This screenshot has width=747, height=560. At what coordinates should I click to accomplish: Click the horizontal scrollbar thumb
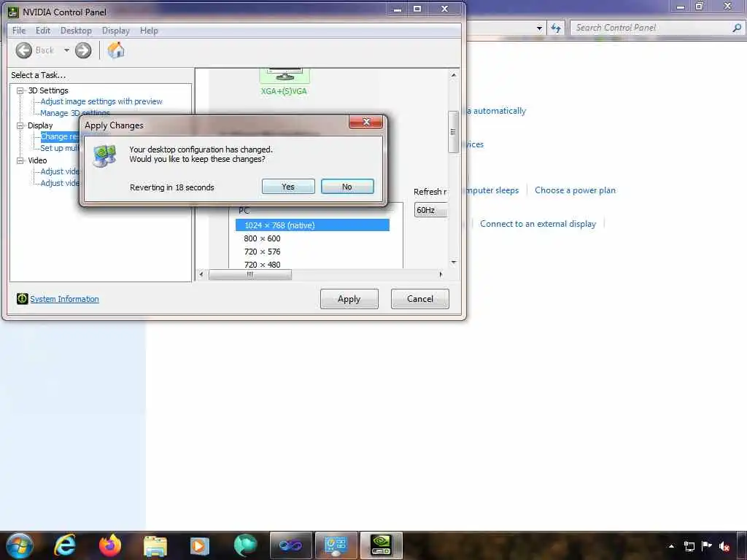(x=250, y=274)
